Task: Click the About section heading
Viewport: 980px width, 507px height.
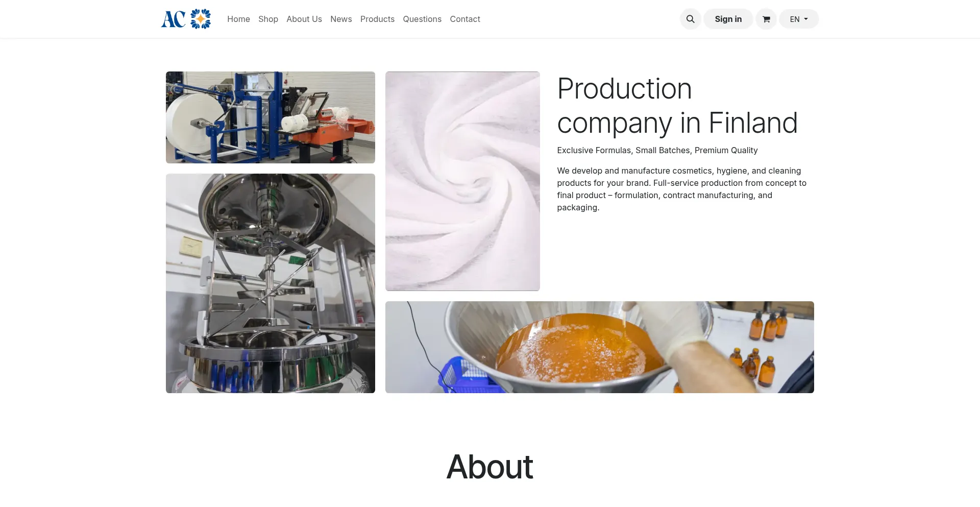Action: [490, 467]
